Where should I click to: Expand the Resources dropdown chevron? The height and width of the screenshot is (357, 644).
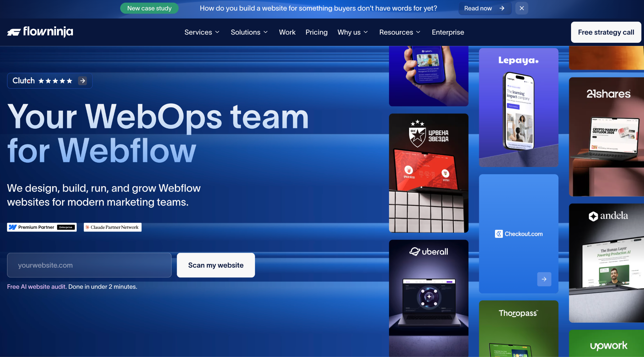[418, 32]
